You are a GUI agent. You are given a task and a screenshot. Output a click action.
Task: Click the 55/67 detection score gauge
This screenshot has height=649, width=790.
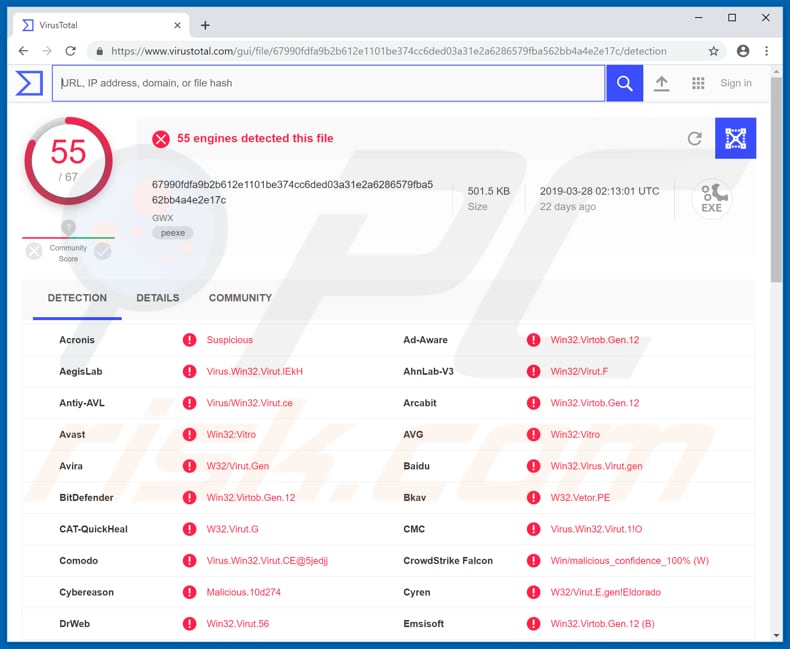tap(69, 161)
